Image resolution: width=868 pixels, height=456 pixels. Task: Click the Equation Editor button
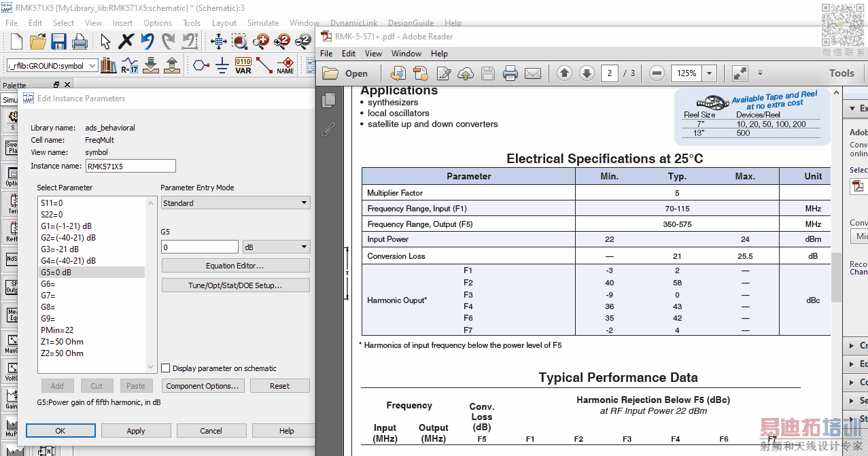[x=235, y=266]
